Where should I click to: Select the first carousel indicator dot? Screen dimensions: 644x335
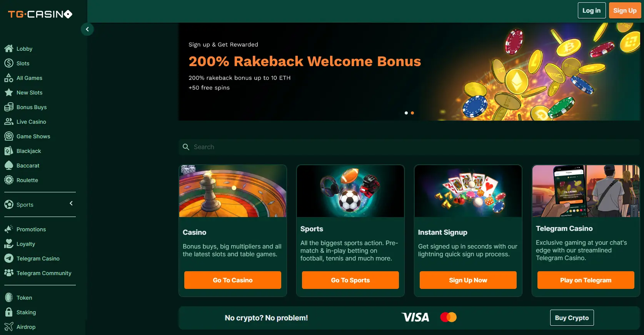tap(406, 113)
